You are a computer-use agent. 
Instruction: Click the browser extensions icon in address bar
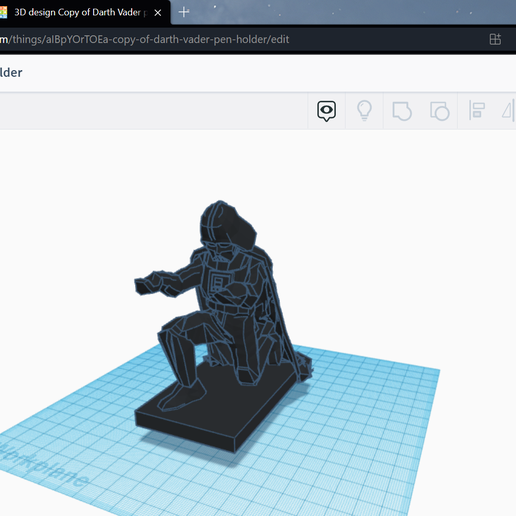[x=495, y=39]
